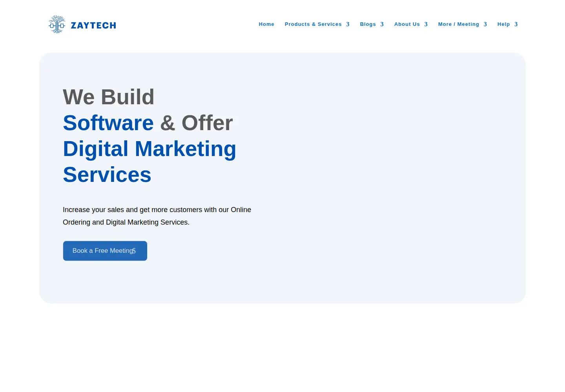Open the About Us menu item
565x392 pixels.
click(407, 24)
